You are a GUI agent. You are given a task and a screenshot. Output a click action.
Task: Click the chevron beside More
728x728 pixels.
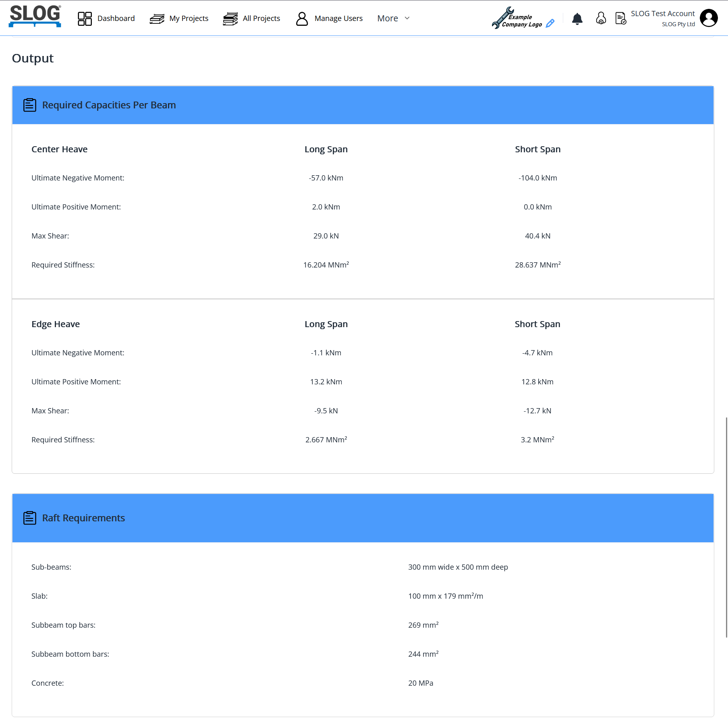(407, 19)
